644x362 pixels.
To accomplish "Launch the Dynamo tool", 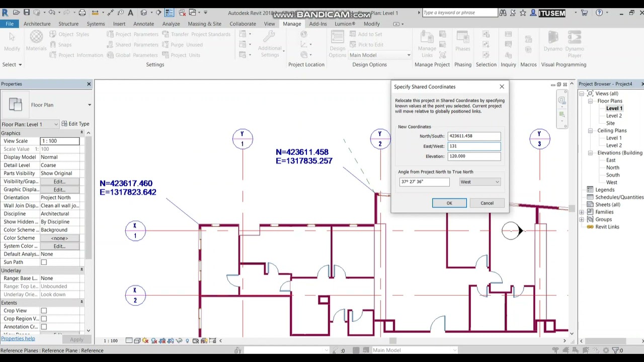I will click(553, 41).
